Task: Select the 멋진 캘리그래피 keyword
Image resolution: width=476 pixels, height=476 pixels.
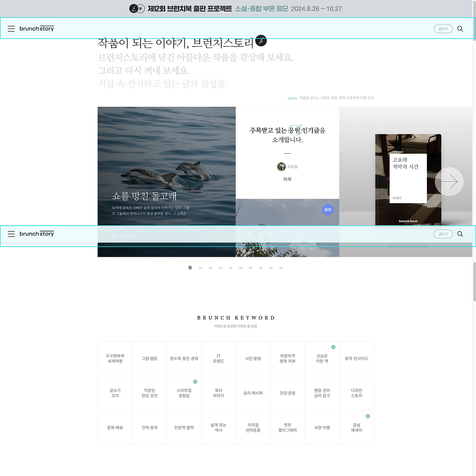Action: 287,428
